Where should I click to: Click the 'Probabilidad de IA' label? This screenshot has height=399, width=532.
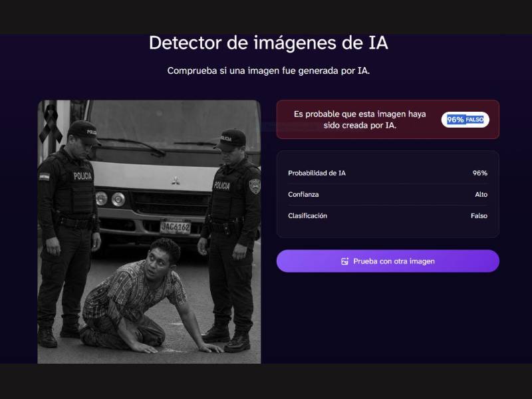[317, 173]
